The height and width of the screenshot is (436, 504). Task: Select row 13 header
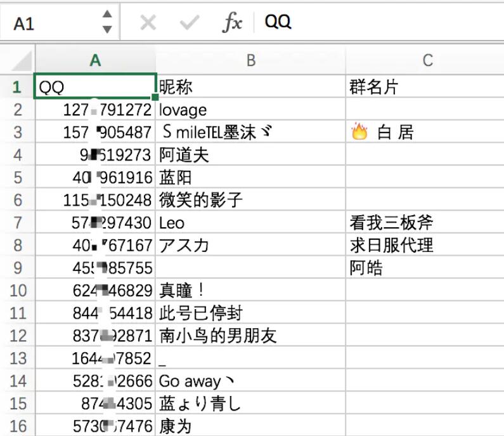click(x=17, y=359)
